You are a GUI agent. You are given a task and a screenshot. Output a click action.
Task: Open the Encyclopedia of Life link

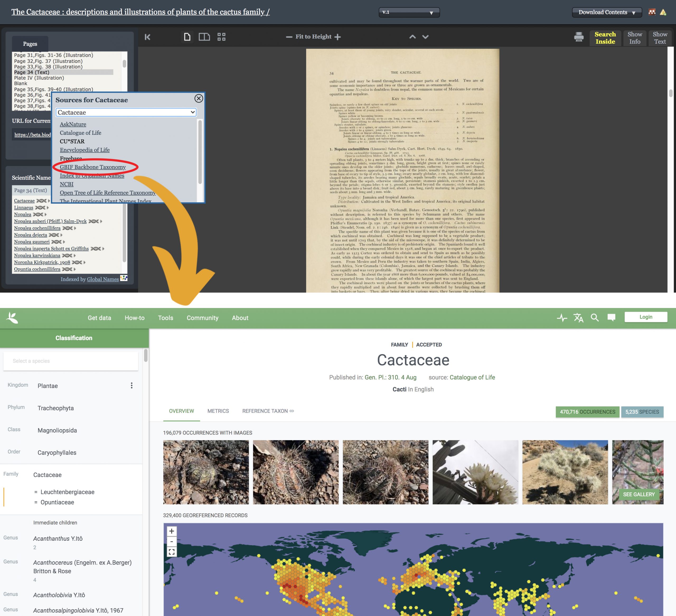(x=85, y=150)
